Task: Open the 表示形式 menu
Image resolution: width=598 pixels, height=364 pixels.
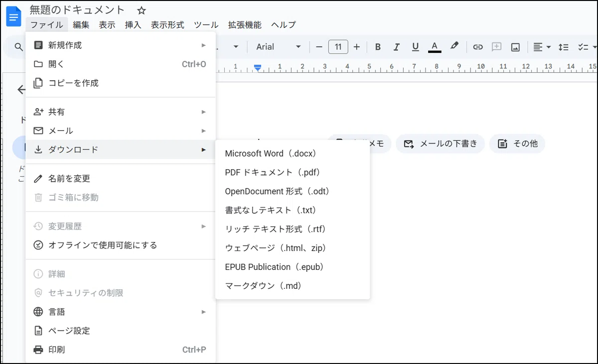Action: [x=167, y=25]
